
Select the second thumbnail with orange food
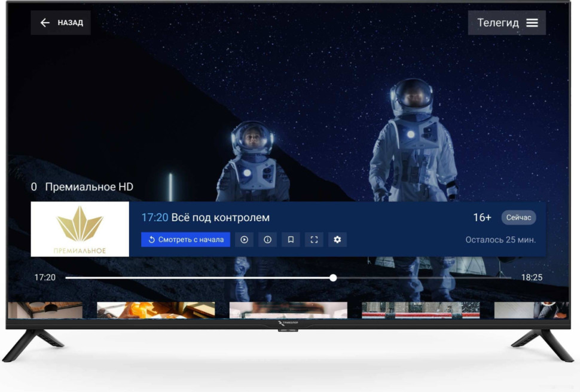(x=155, y=310)
